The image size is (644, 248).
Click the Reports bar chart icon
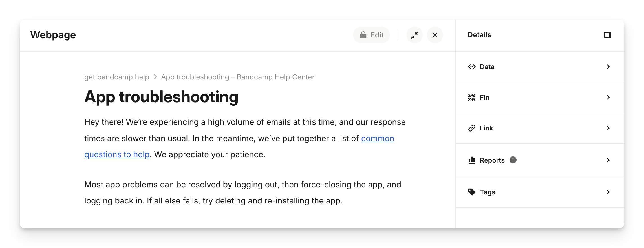click(472, 160)
